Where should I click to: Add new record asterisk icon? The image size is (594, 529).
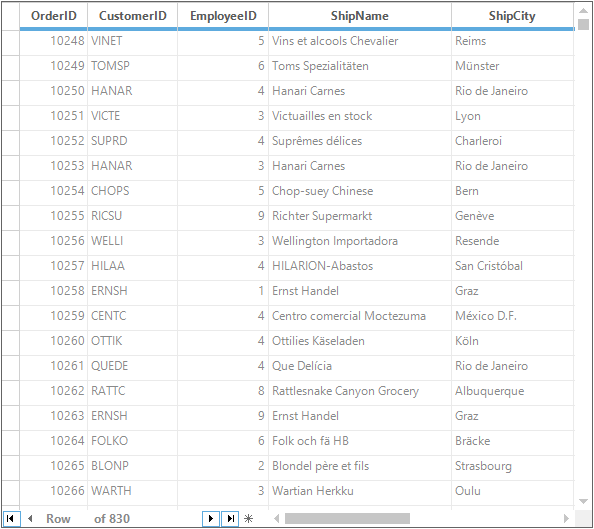[x=249, y=518]
